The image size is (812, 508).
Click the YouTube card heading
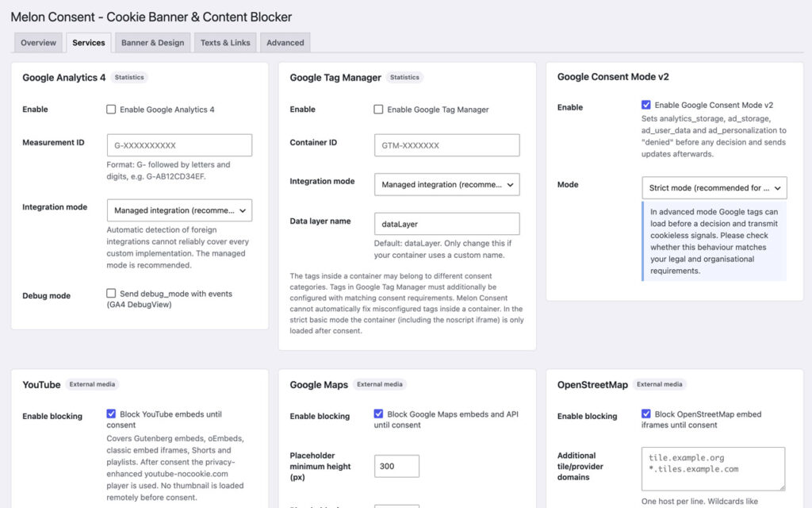pos(41,385)
